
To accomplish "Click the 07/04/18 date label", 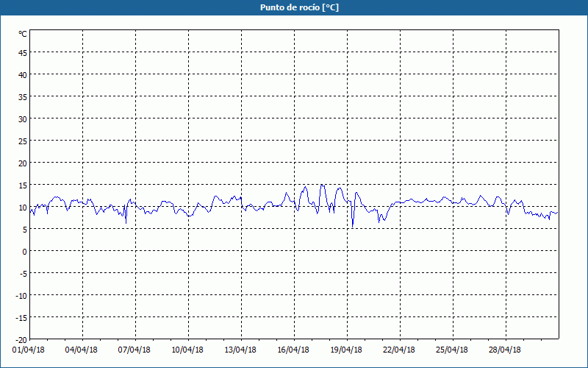I will click(x=135, y=350).
